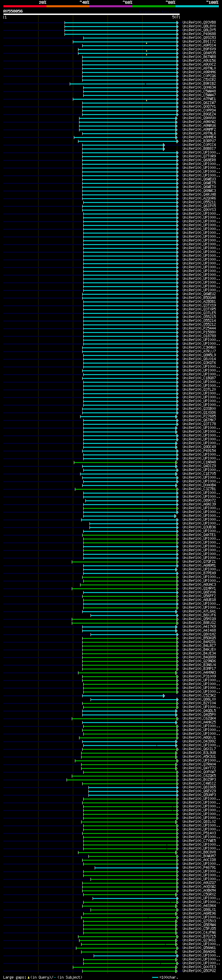Select label UniRef100_A4HK25

pyautogui.click(x=199, y=722)
